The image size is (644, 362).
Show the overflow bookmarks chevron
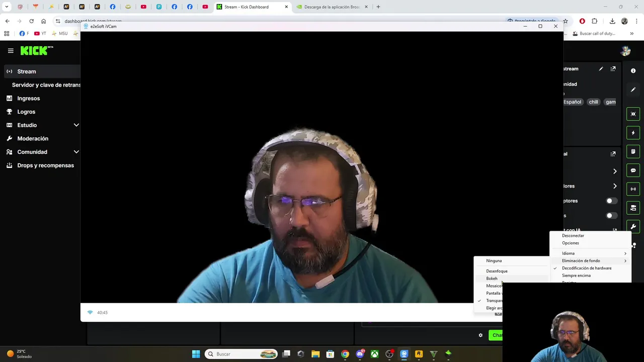(x=631, y=34)
